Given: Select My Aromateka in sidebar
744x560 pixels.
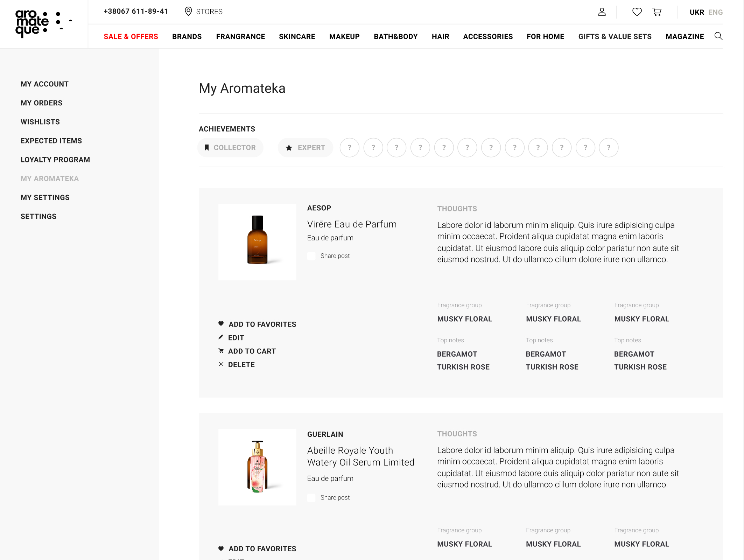Looking at the screenshot, I should [x=50, y=178].
